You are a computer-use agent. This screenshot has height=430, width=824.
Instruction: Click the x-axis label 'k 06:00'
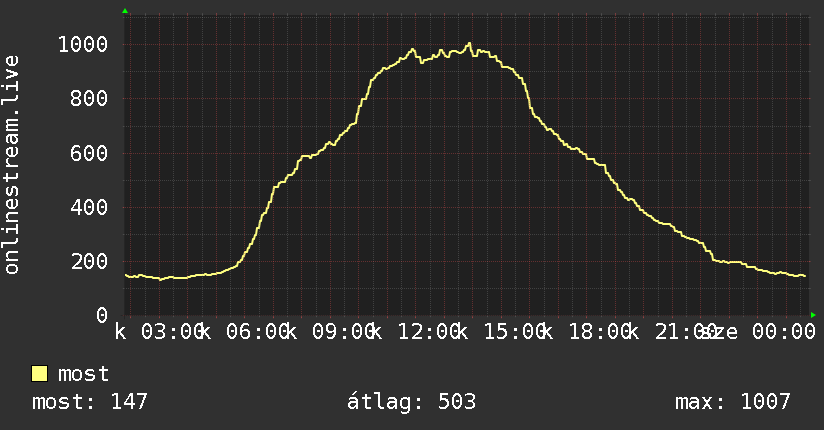[x=245, y=332]
